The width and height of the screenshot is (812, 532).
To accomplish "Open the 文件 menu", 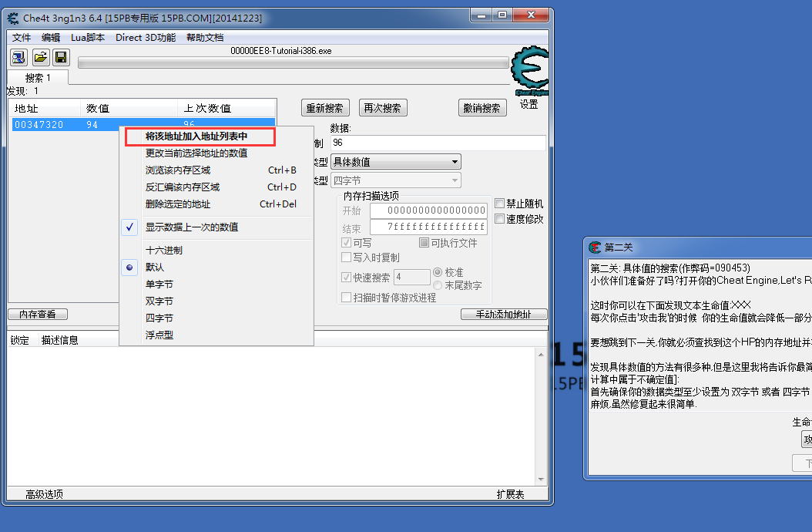I will (22, 37).
